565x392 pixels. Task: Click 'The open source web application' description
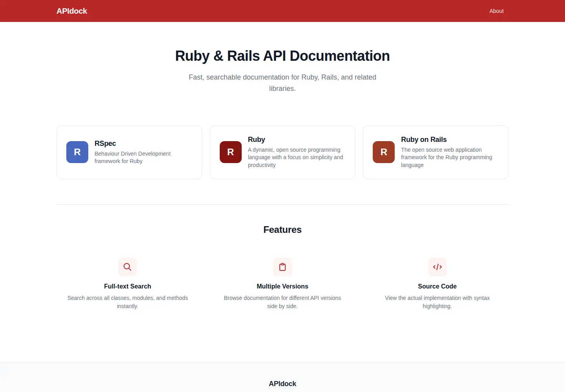pos(447,157)
